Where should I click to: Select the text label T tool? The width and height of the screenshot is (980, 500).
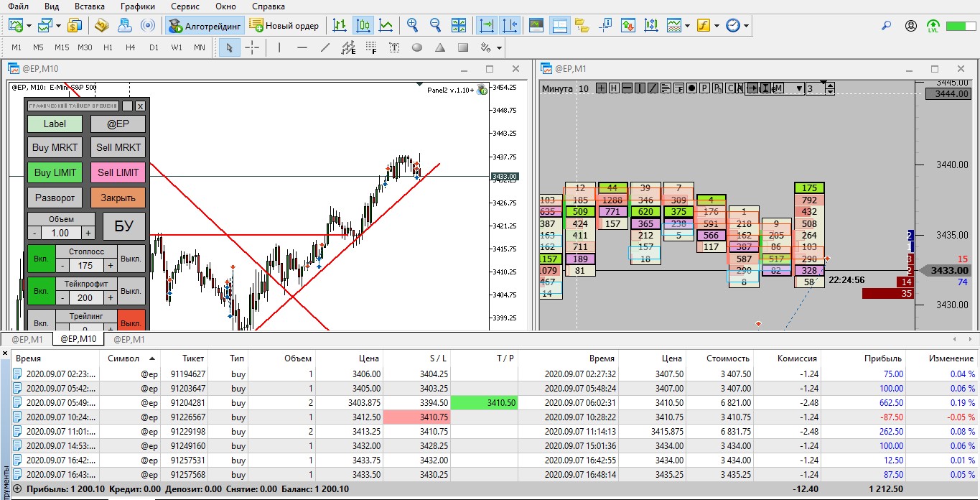pos(394,47)
